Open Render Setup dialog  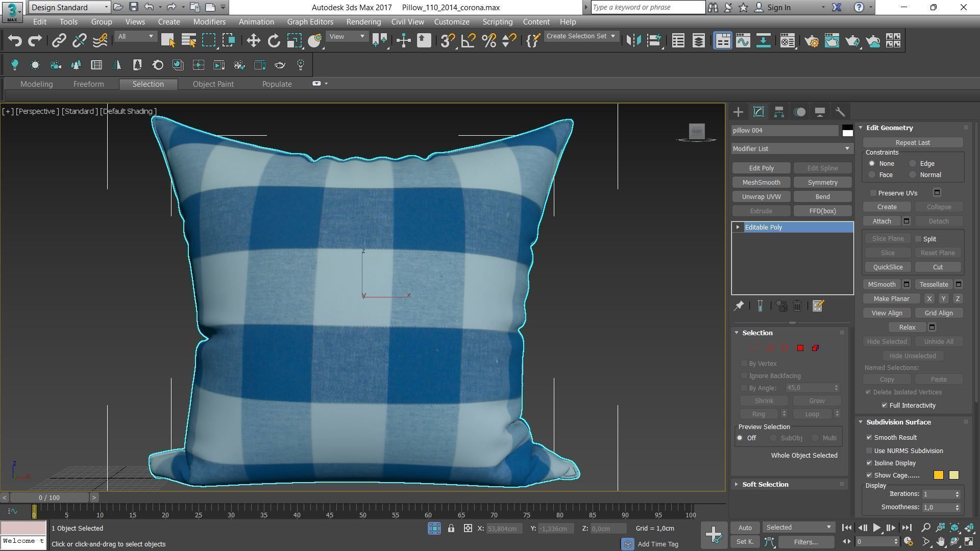coord(812,41)
